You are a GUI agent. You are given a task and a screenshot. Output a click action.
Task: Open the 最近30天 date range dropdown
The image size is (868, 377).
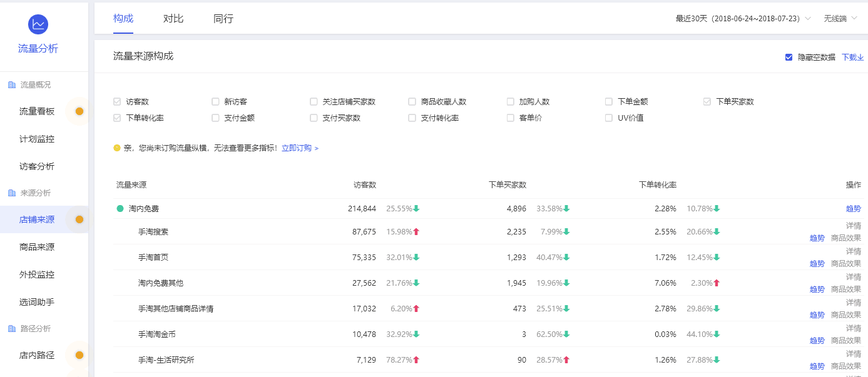pyautogui.click(x=743, y=19)
